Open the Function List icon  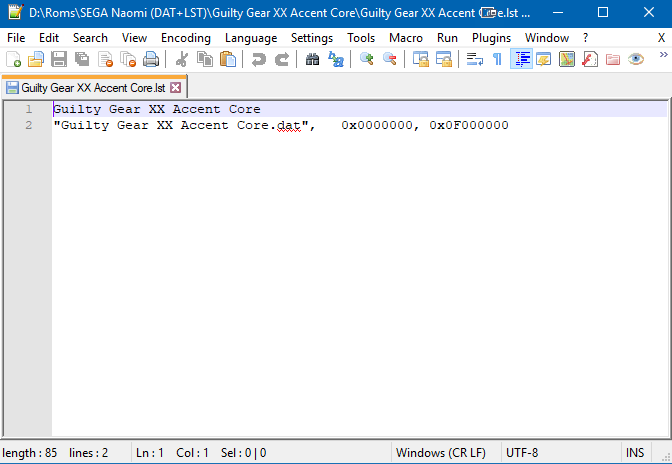click(x=590, y=59)
